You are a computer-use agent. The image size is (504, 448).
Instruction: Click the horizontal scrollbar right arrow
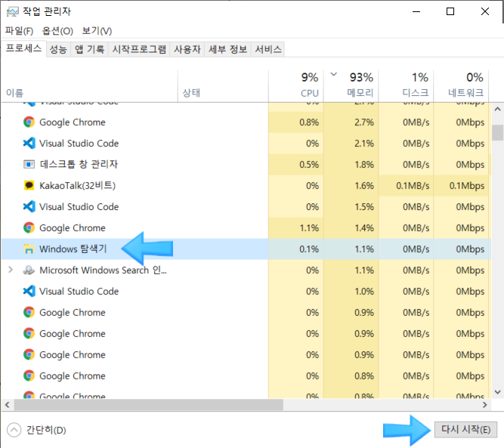click(x=484, y=405)
